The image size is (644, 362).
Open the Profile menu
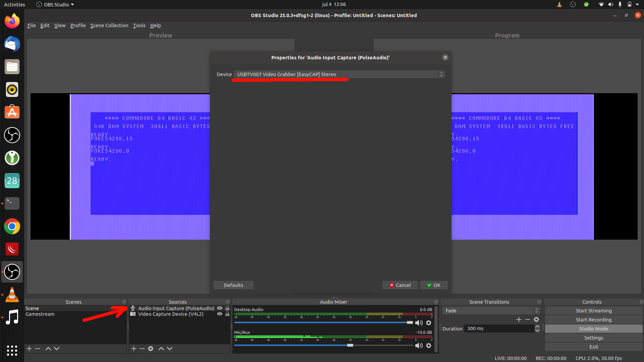pyautogui.click(x=78, y=25)
